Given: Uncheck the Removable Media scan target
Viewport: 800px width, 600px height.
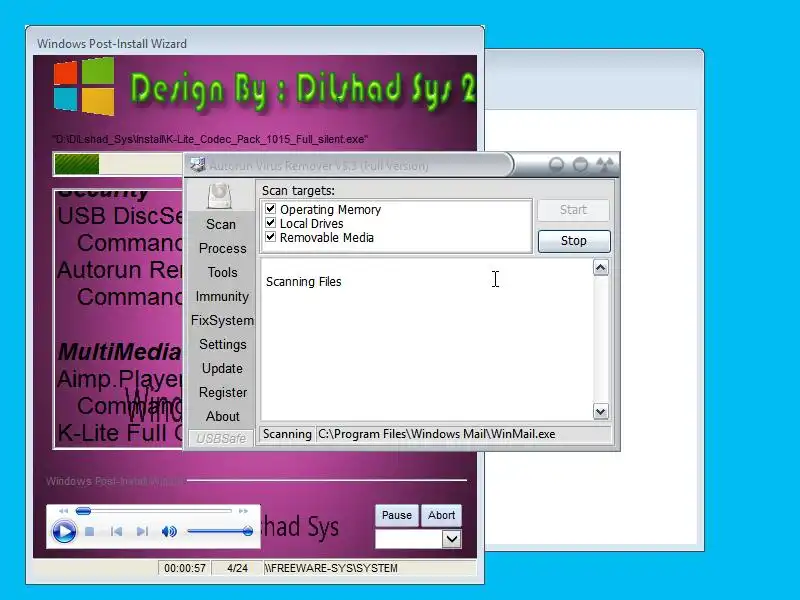Looking at the screenshot, I should pos(270,237).
